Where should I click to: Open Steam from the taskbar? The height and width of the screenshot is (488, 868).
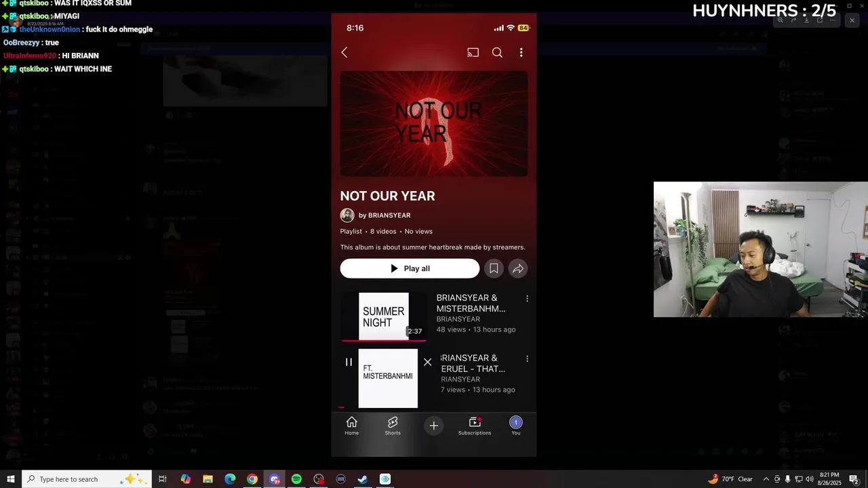pyautogui.click(x=363, y=479)
